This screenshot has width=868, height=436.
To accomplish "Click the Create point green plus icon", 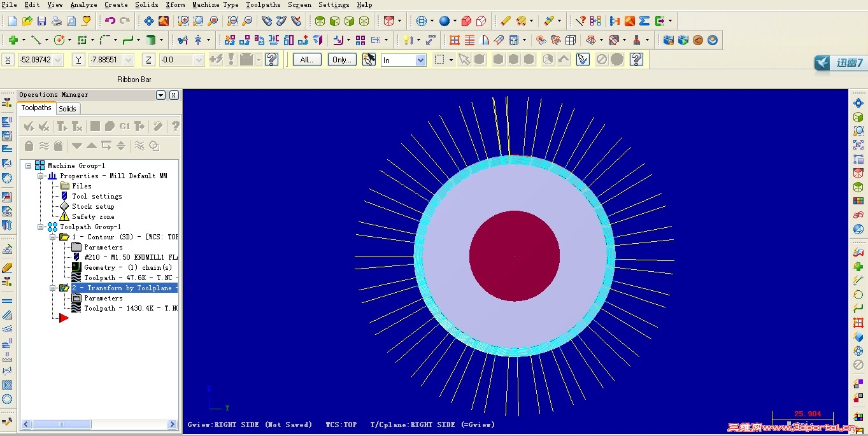I will pyautogui.click(x=13, y=40).
